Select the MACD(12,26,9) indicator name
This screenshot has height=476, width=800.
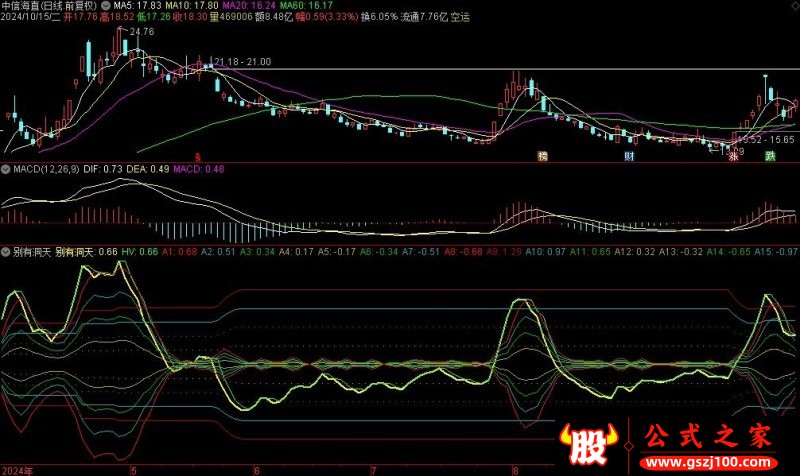point(46,169)
